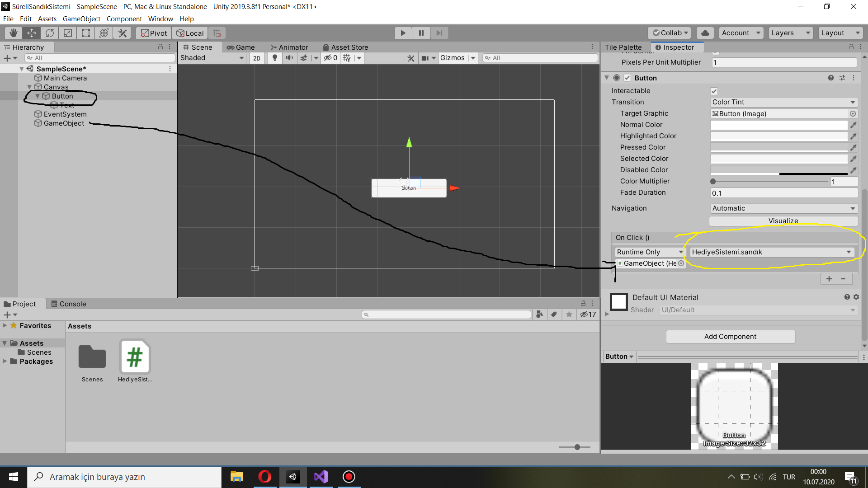Switch to the Game tab
This screenshot has width=868, height=488.
[241, 47]
